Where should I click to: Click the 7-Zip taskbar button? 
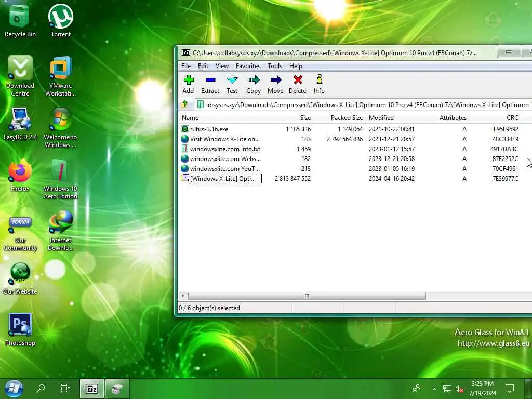tap(92, 389)
